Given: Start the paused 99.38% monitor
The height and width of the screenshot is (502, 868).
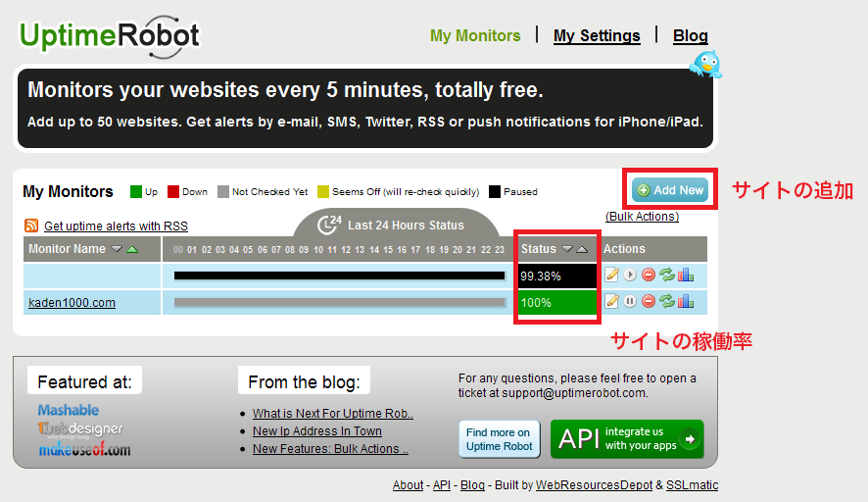Looking at the screenshot, I should click(x=630, y=275).
